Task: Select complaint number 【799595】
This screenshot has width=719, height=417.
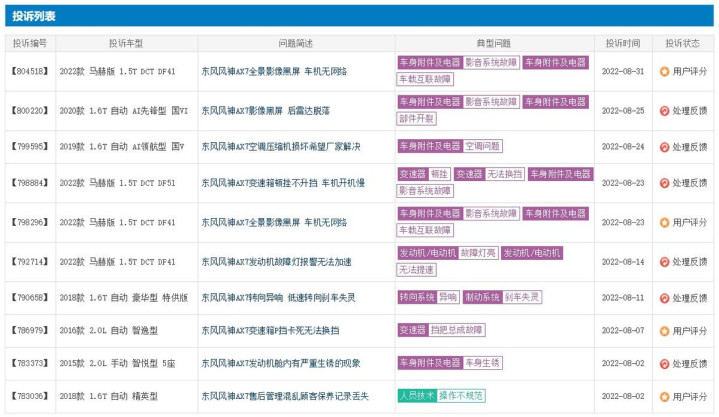Action: 30,147
